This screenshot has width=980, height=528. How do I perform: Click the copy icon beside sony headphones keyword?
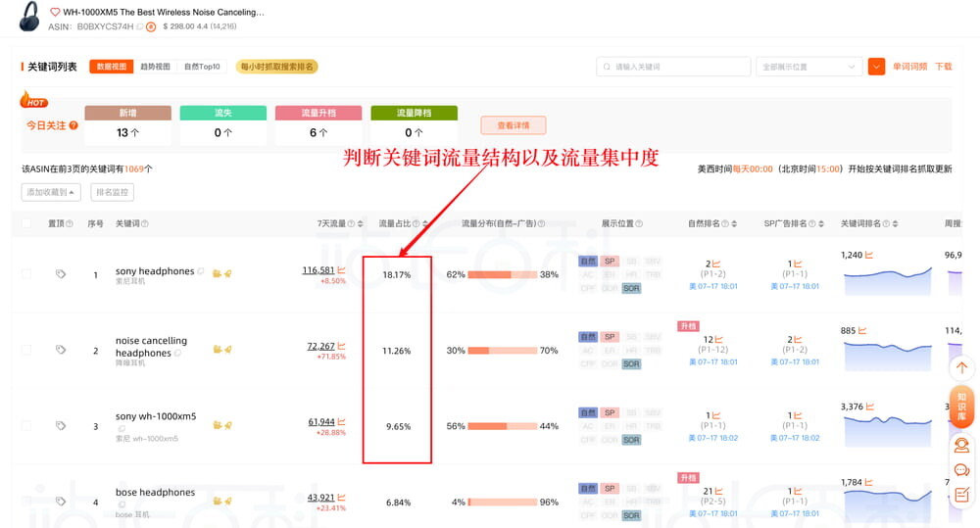[201, 271]
